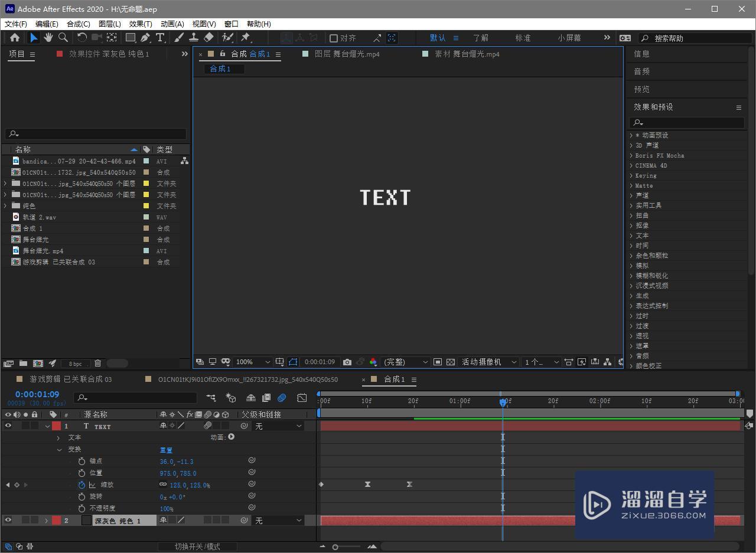Delete selected project item with trash icon
This screenshot has height=553, width=756.
(98, 364)
